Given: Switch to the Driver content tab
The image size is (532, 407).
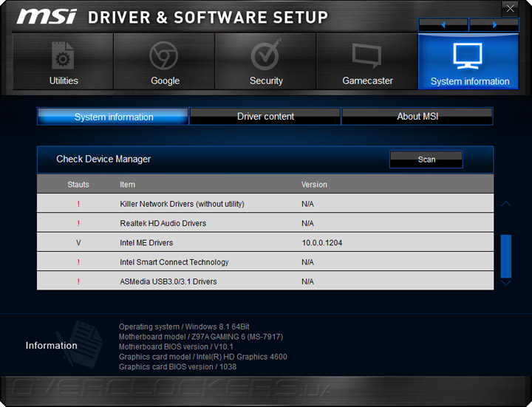Looking at the screenshot, I should (265, 117).
